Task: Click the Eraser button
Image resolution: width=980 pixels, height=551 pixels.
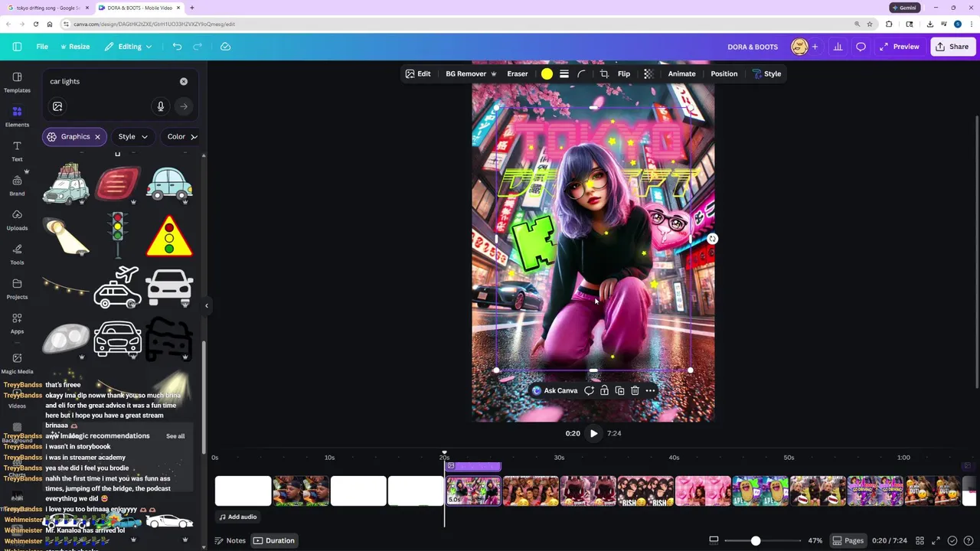Action: coord(518,73)
